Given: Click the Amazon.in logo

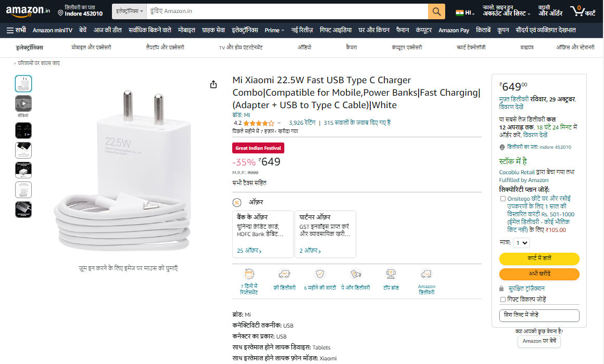Looking at the screenshot, I should point(28,11).
